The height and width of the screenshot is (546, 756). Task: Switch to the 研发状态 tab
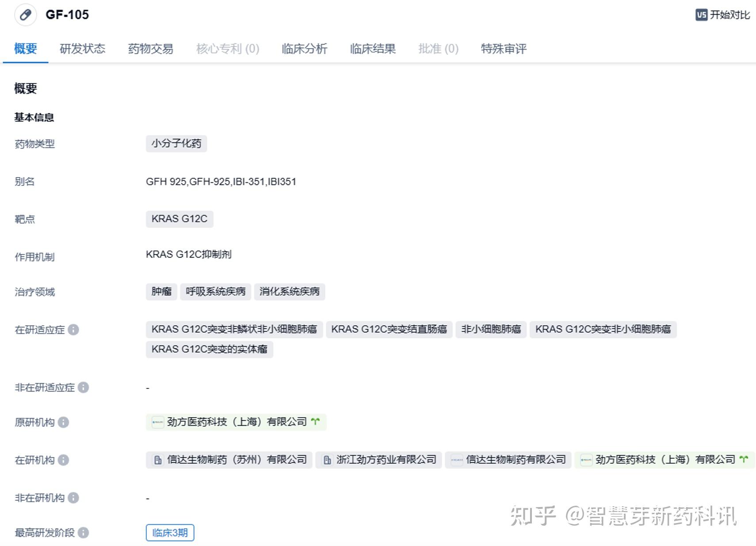tap(83, 49)
